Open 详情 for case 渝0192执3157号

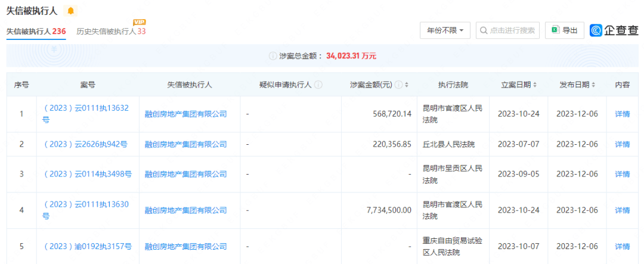pyautogui.click(x=622, y=246)
